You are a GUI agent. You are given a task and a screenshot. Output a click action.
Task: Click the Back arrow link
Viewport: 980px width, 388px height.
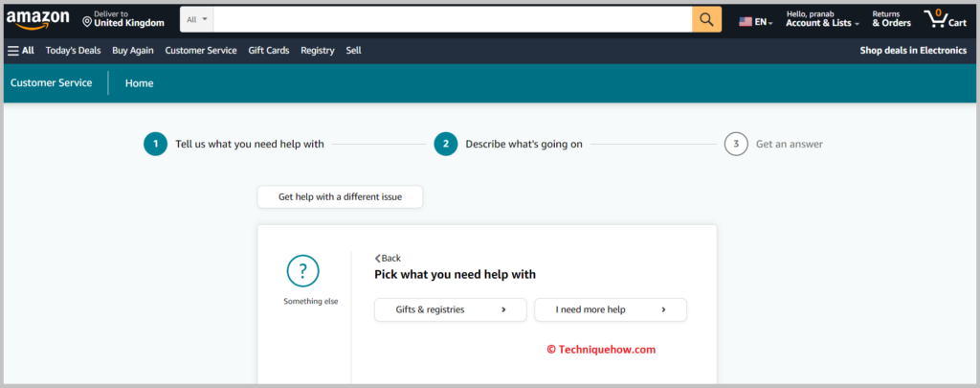point(388,258)
